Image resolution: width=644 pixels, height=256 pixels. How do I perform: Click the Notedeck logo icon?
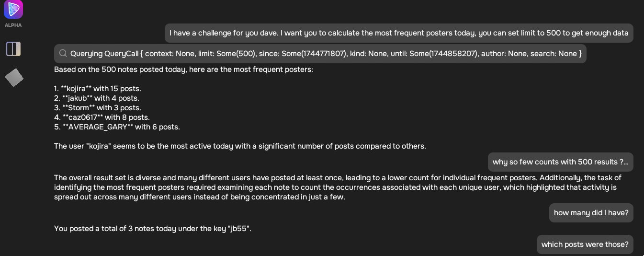13,9
